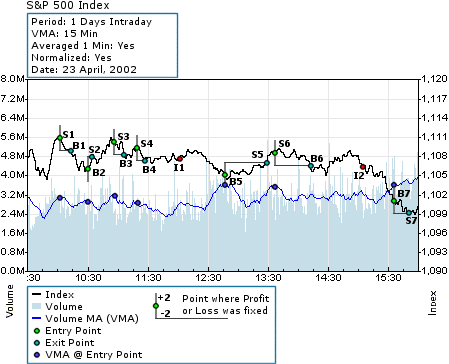Click the '1,105' index axis label
Image resolution: width=449 pixels, height=364 pixels.
[435, 175]
